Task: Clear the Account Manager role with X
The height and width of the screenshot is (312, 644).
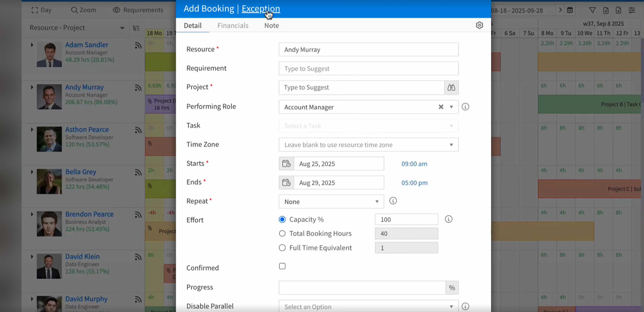Action: [x=441, y=107]
